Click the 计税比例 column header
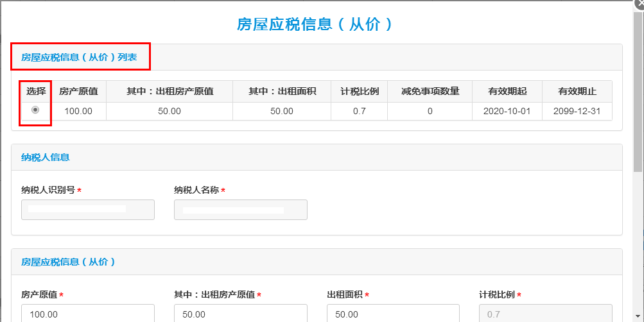 tap(360, 92)
